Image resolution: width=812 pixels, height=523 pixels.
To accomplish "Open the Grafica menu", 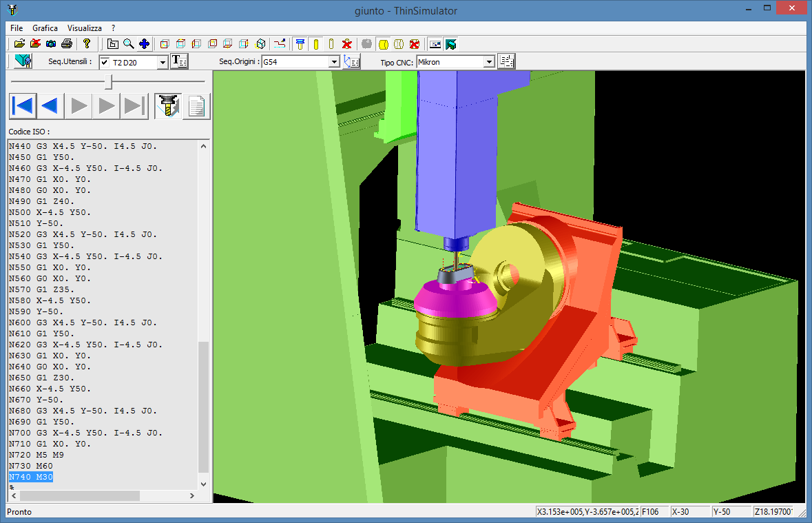I will pyautogui.click(x=45, y=28).
